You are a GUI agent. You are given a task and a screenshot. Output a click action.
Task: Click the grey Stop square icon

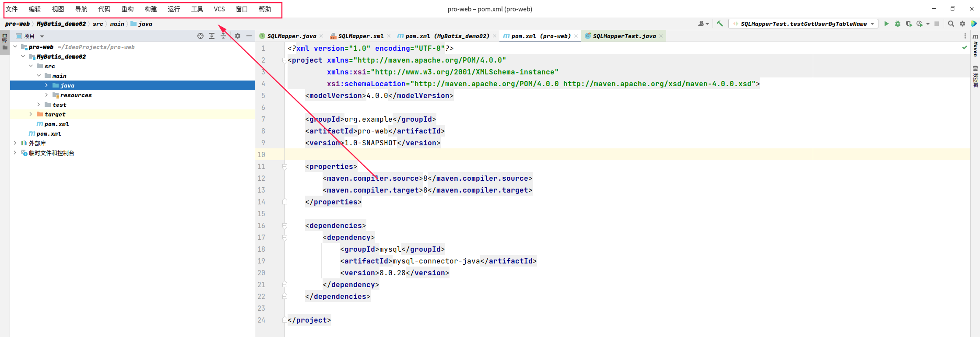point(937,24)
